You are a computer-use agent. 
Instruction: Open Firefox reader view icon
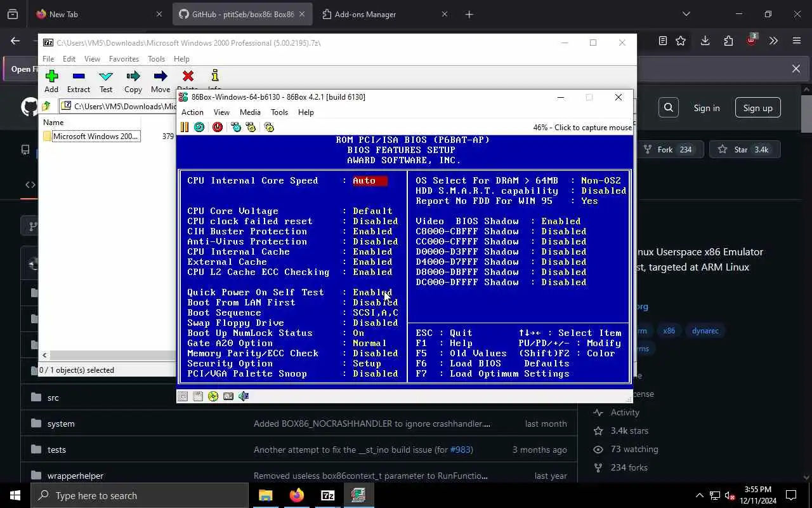coord(663,41)
